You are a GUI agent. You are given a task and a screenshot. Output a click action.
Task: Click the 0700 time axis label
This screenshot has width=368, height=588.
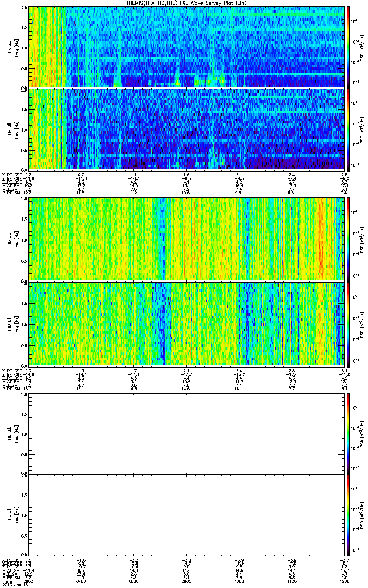(x=81, y=580)
